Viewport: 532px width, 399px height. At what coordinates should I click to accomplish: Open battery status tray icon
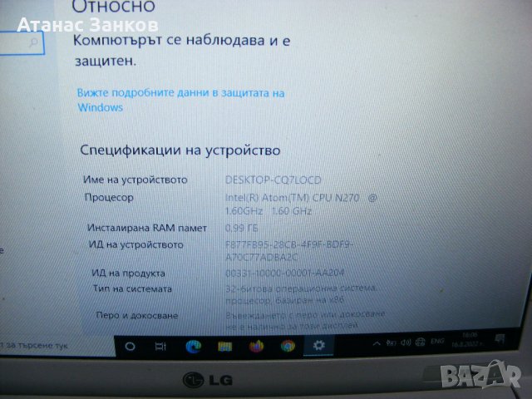pos(391,343)
